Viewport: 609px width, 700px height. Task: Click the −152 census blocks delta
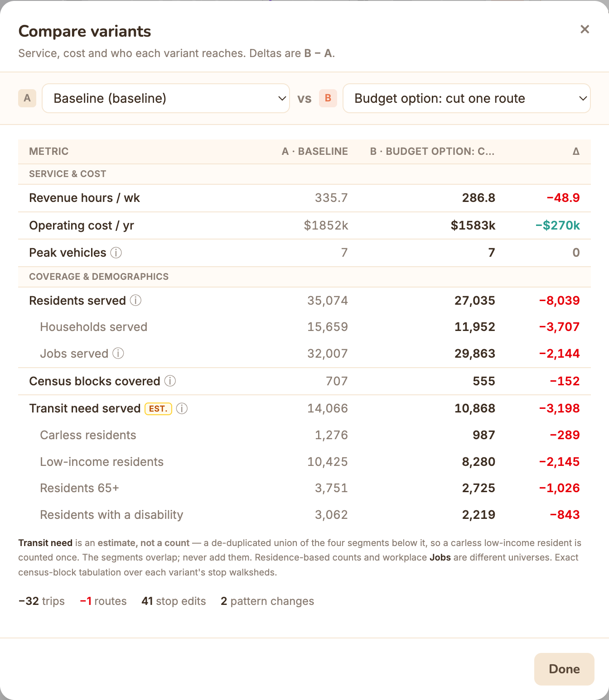[565, 381]
